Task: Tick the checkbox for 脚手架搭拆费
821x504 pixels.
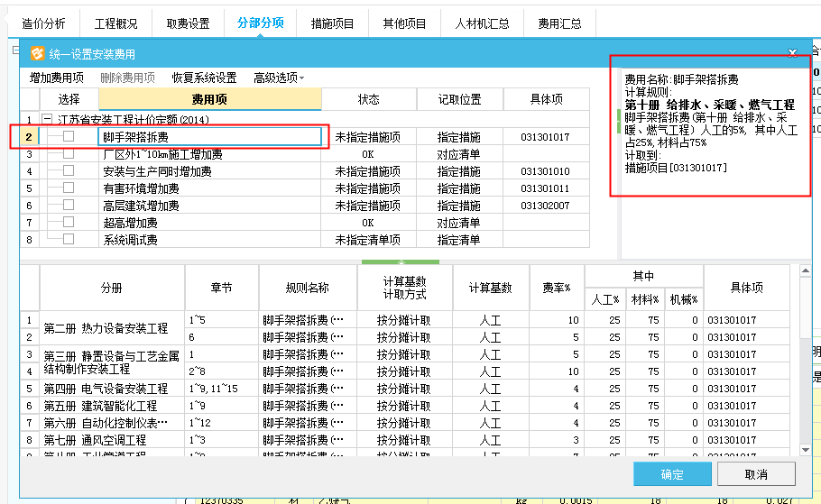Action: 69,137
